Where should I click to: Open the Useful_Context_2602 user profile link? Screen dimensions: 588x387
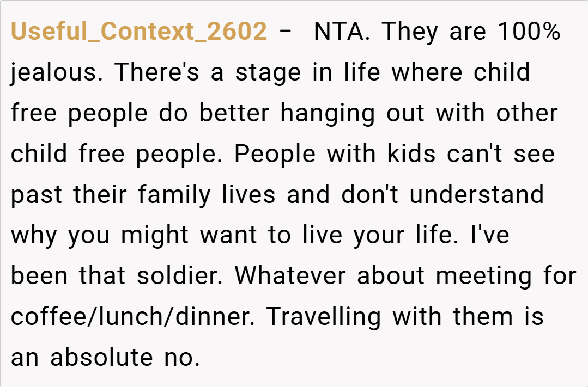pyautogui.click(x=139, y=32)
